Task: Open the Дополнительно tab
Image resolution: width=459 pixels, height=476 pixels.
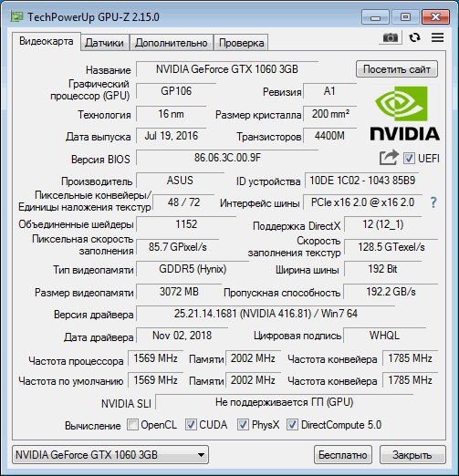Action: pos(172,43)
